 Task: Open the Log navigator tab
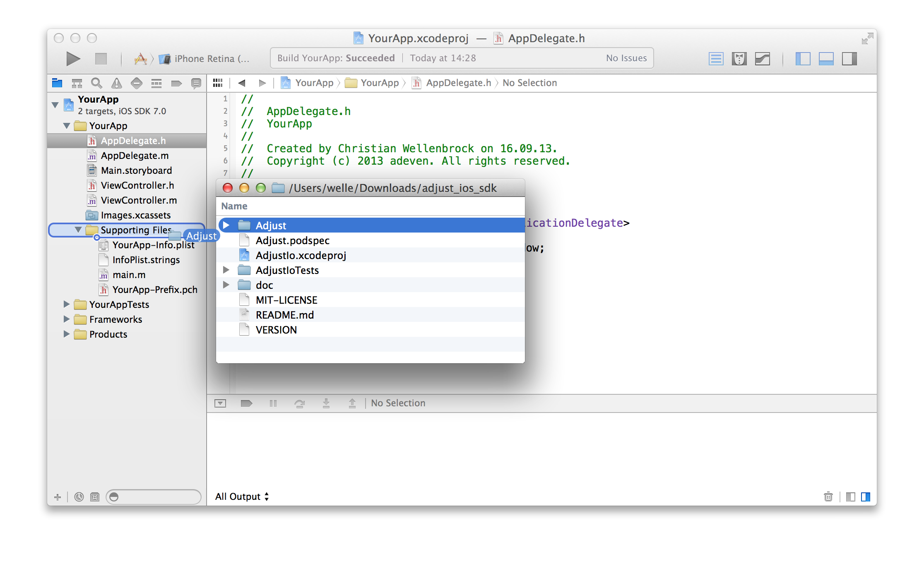point(196,83)
